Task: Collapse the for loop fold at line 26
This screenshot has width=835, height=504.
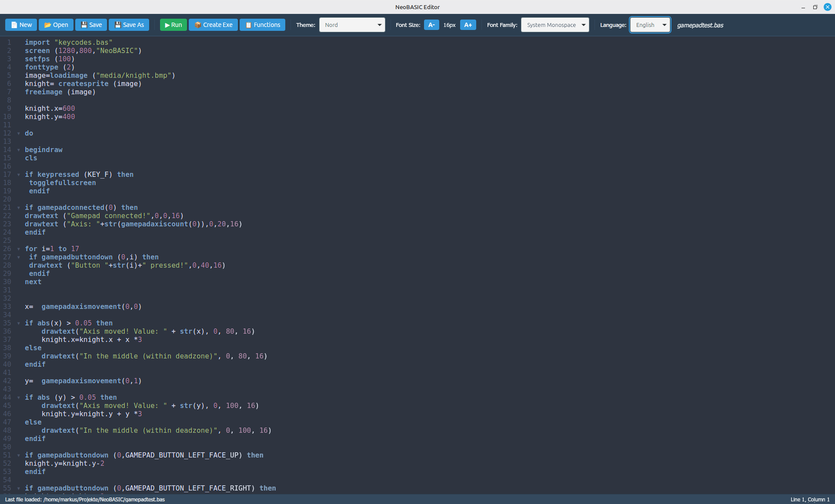Action: (x=19, y=249)
